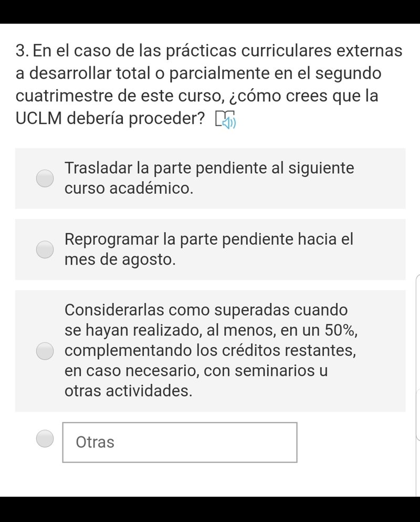Focus the "Otras" text input field
The image size is (420, 522).
click(x=180, y=442)
